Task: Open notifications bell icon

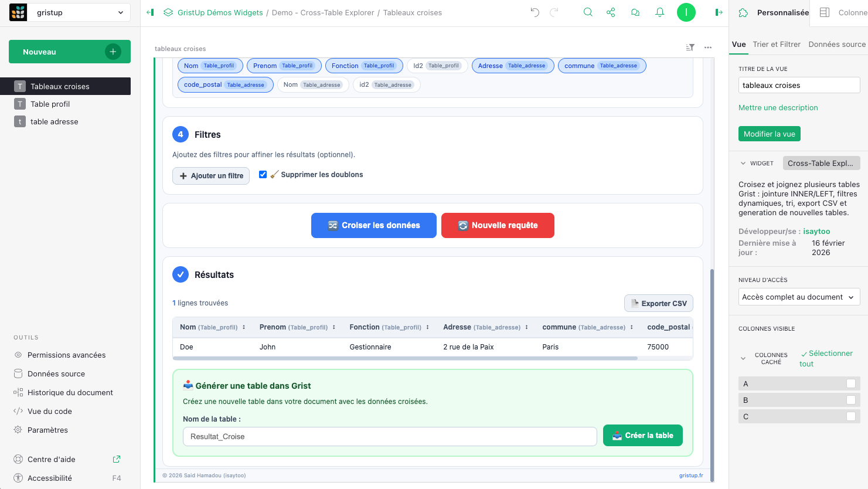Action: [660, 12]
